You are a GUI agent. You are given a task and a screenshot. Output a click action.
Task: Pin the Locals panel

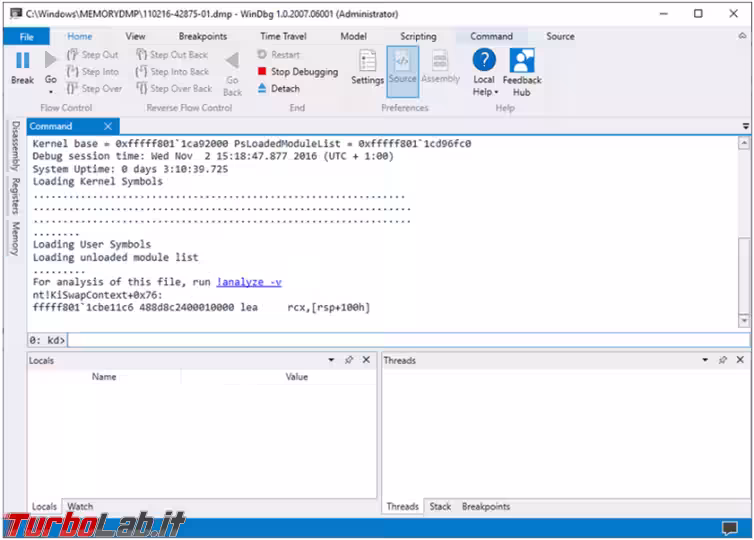(349, 360)
